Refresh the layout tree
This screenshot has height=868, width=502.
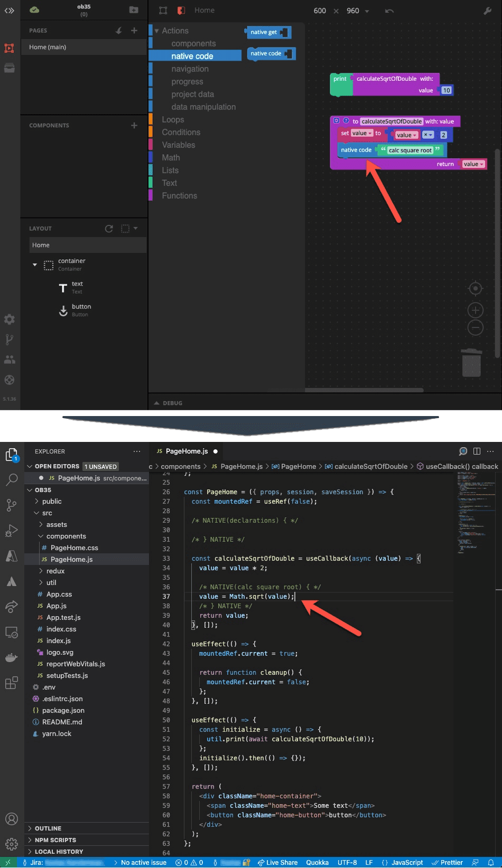click(109, 229)
